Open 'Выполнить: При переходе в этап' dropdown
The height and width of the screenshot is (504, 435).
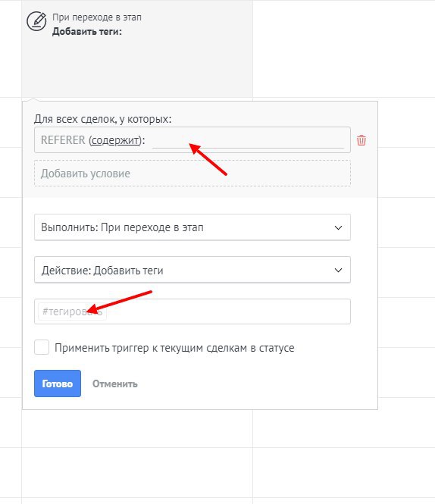click(192, 227)
